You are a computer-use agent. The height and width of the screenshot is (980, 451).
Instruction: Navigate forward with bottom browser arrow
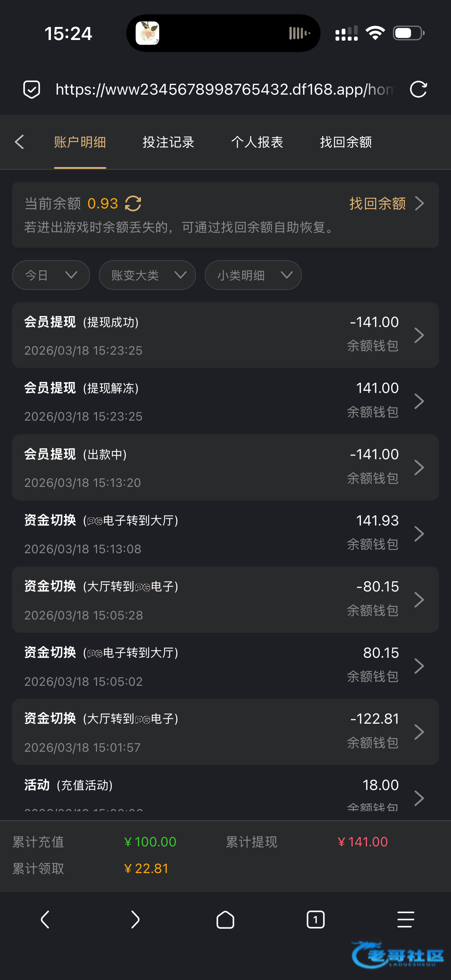[135, 920]
